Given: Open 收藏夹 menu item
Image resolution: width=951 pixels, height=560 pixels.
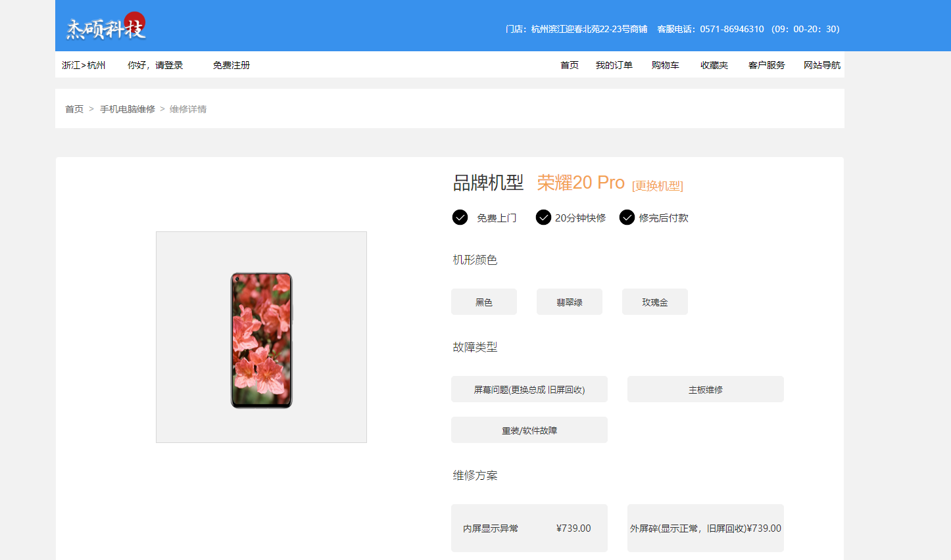Looking at the screenshot, I should 714,65.
